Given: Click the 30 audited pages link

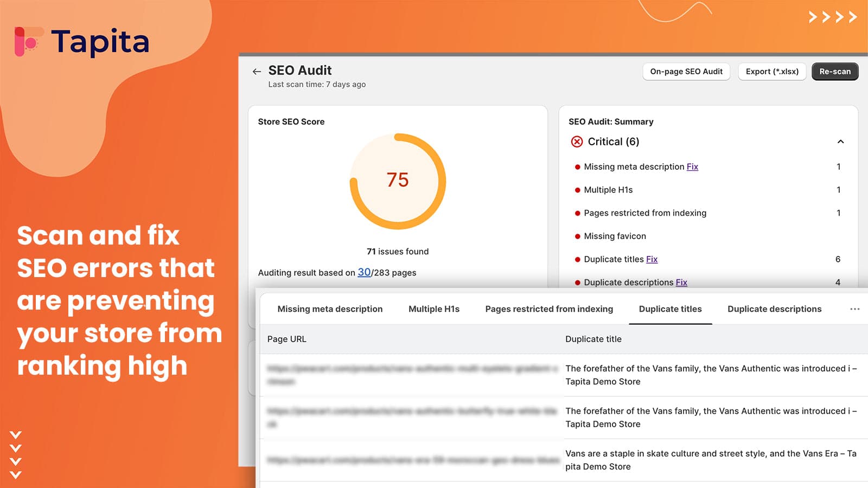Looking at the screenshot, I should pyautogui.click(x=364, y=272).
